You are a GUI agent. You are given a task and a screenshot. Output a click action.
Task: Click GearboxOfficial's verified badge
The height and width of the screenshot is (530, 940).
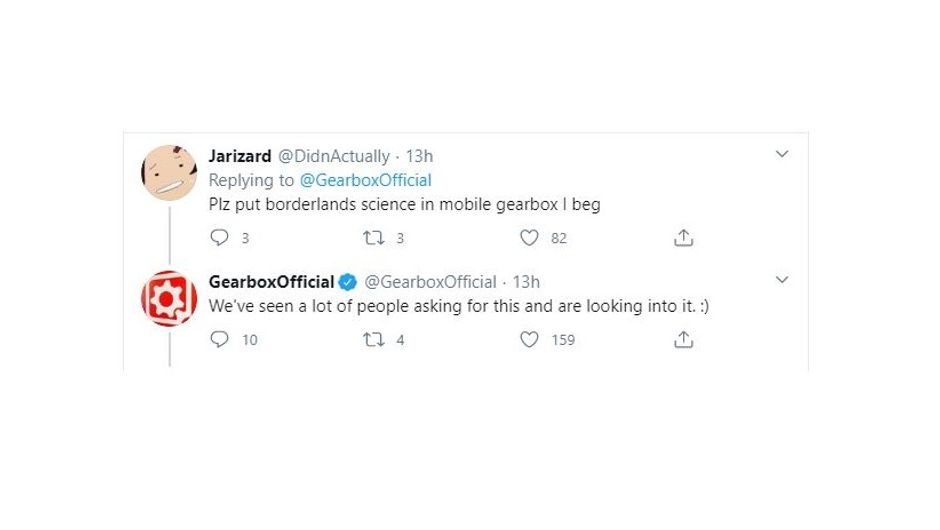(x=347, y=282)
